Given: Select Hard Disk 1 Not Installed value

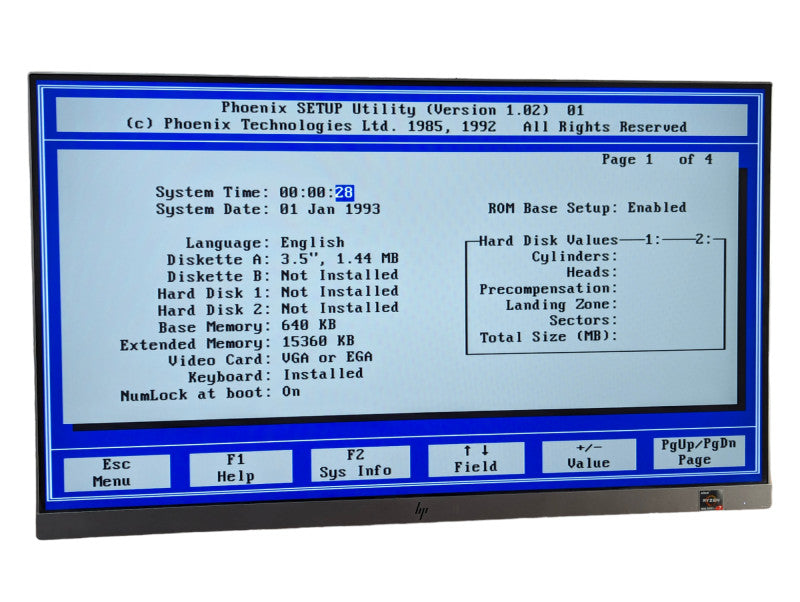Looking at the screenshot, I should pos(339,292).
